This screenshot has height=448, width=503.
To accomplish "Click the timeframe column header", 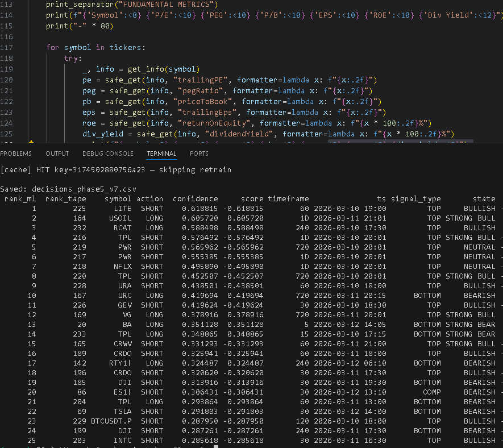I will click(288, 199).
